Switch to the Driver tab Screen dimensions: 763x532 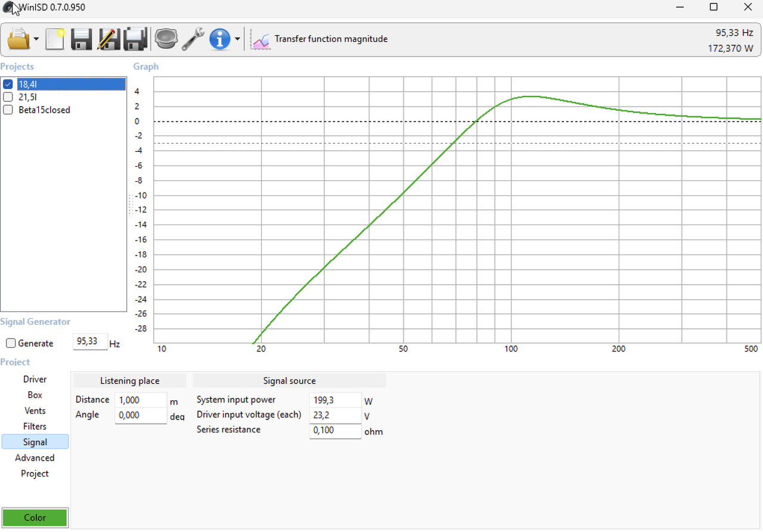[x=35, y=379]
